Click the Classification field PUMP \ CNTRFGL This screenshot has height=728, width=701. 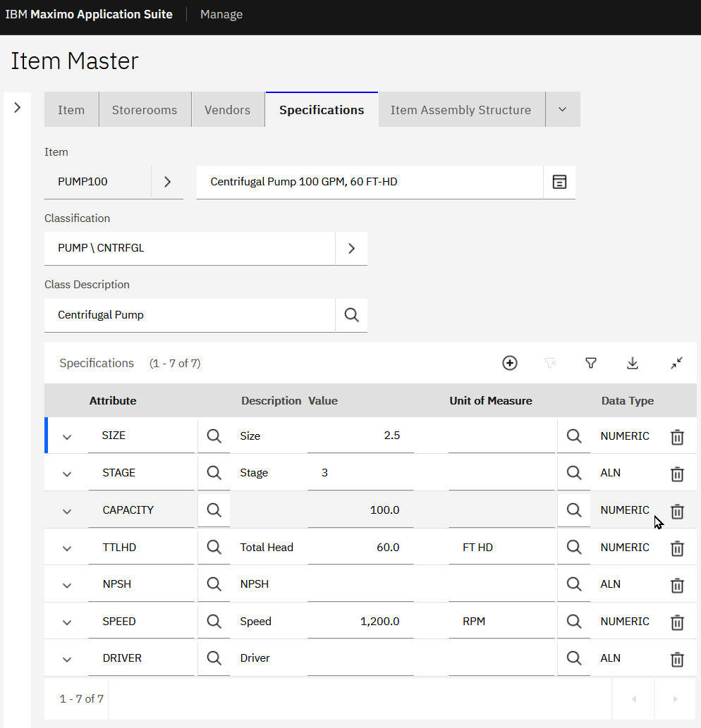click(190, 248)
